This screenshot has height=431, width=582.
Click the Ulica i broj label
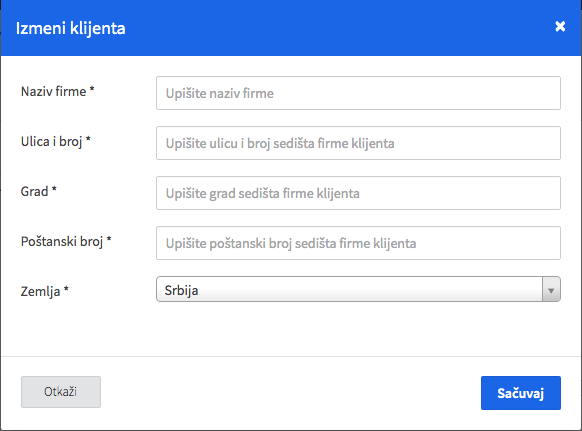coord(51,141)
